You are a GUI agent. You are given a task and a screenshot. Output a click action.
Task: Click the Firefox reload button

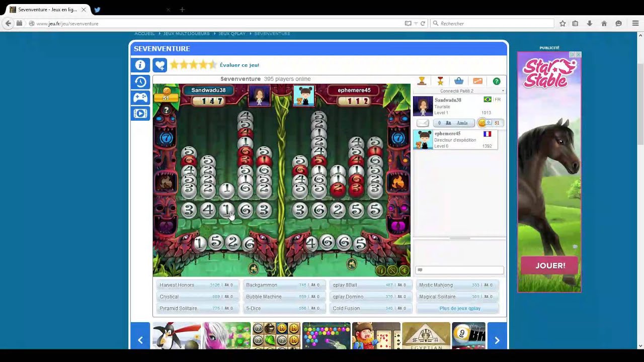(x=423, y=23)
